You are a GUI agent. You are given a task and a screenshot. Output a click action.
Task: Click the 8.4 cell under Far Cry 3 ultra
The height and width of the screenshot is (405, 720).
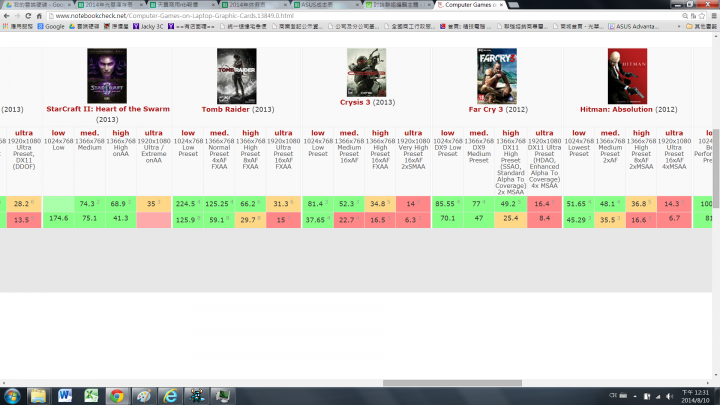point(545,219)
